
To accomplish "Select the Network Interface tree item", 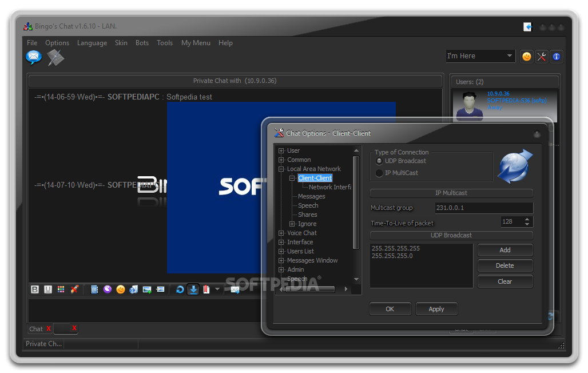I will coord(329,187).
